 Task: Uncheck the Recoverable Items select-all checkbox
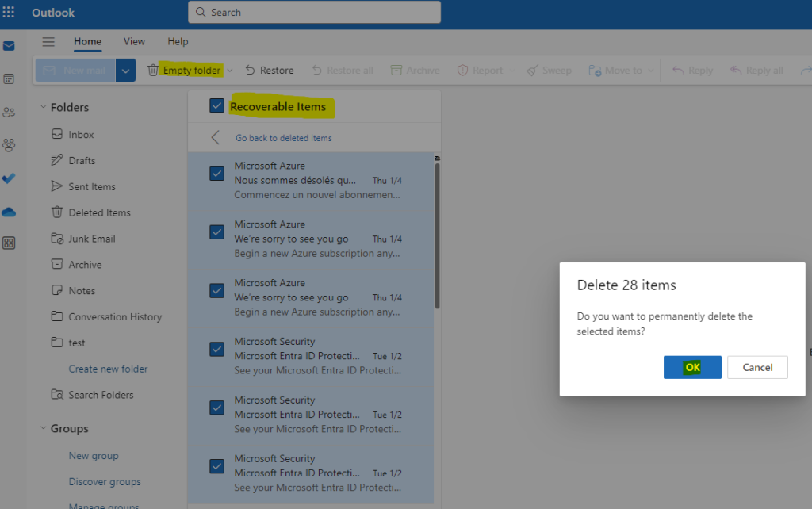click(217, 105)
